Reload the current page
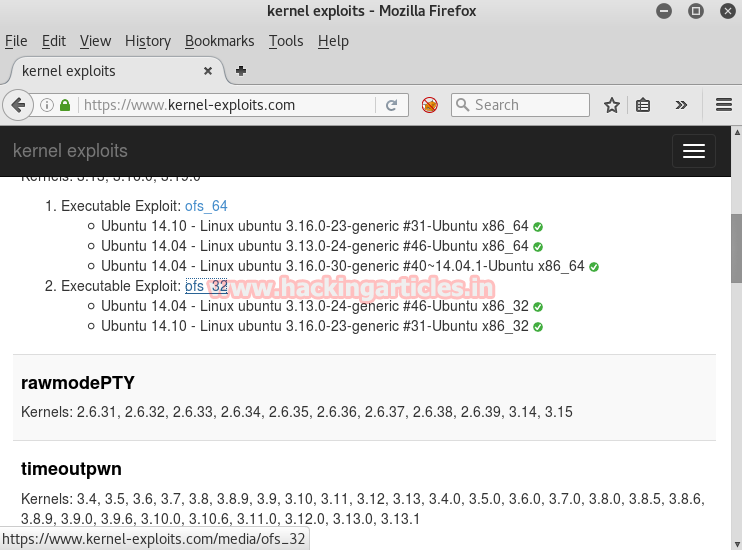The height and width of the screenshot is (550, 742). tap(391, 105)
